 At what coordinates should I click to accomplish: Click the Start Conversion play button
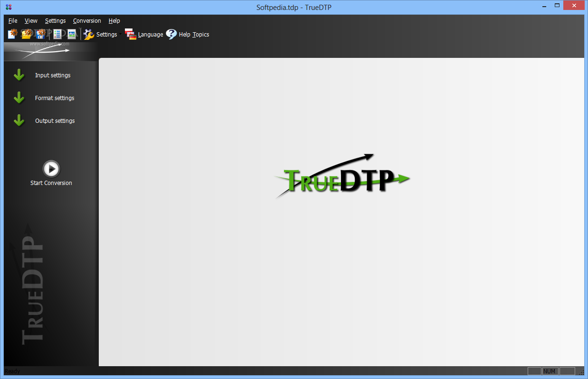51,168
